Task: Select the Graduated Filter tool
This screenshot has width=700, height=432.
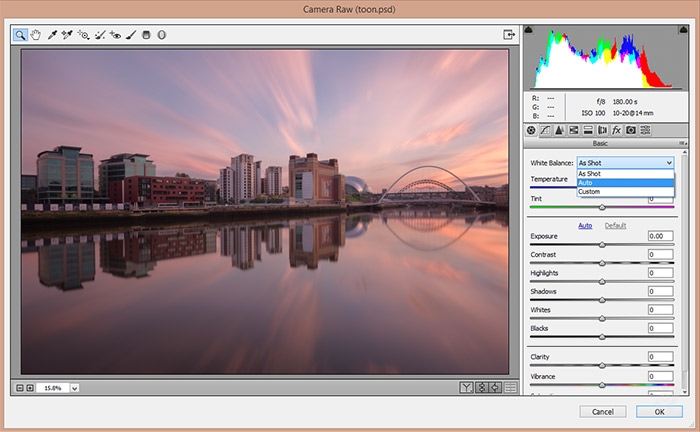Action: 146,34
